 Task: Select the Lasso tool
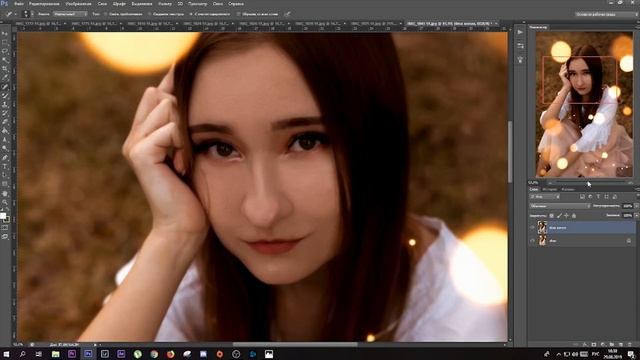4,51
